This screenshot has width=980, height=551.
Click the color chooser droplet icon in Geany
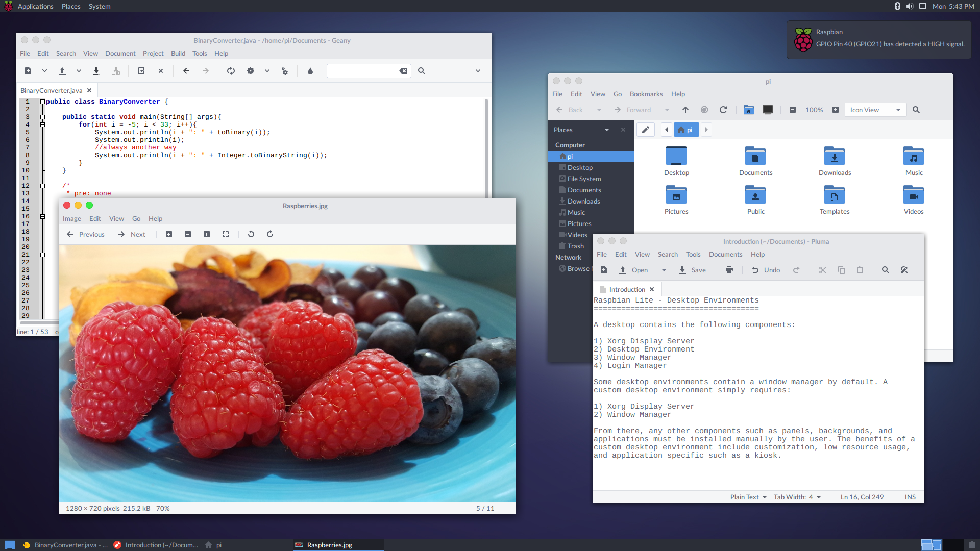(x=310, y=71)
